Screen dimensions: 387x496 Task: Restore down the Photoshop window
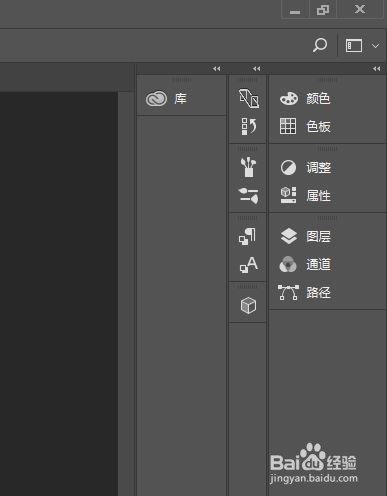[x=323, y=10]
